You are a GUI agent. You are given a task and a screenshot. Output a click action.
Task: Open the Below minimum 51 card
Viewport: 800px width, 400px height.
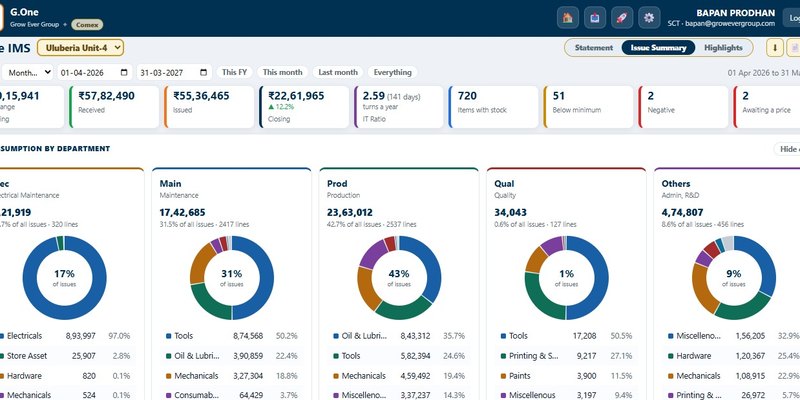click(588, 107)
